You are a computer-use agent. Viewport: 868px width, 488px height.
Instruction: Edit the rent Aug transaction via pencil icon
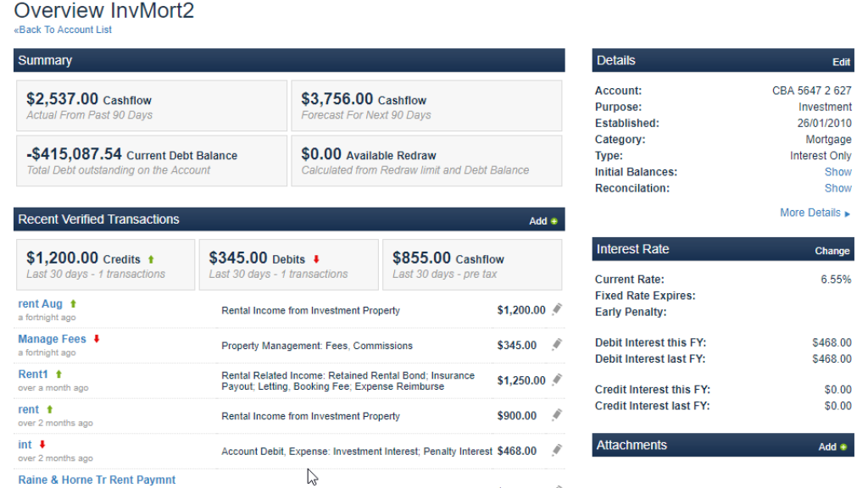coord(557,309)
